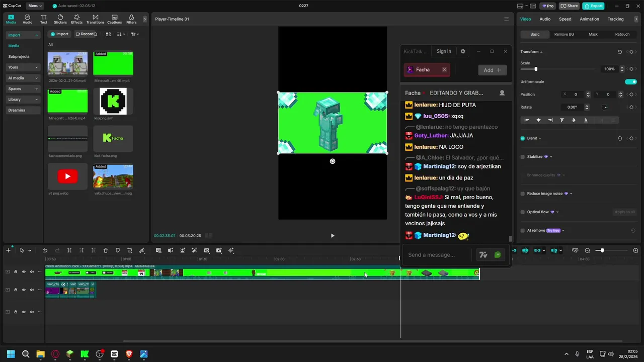Lock the third timeline track
644x362 pixels.
(15, 312)
